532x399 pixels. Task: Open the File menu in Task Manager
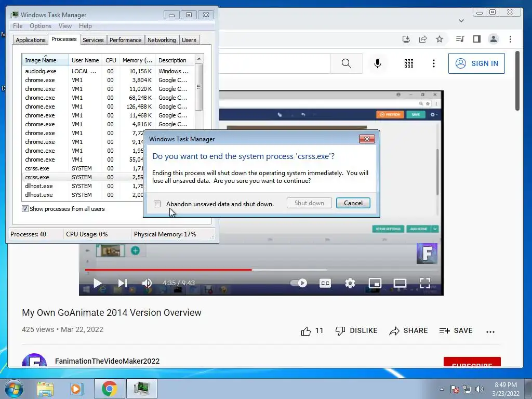[x=18, y=26]
